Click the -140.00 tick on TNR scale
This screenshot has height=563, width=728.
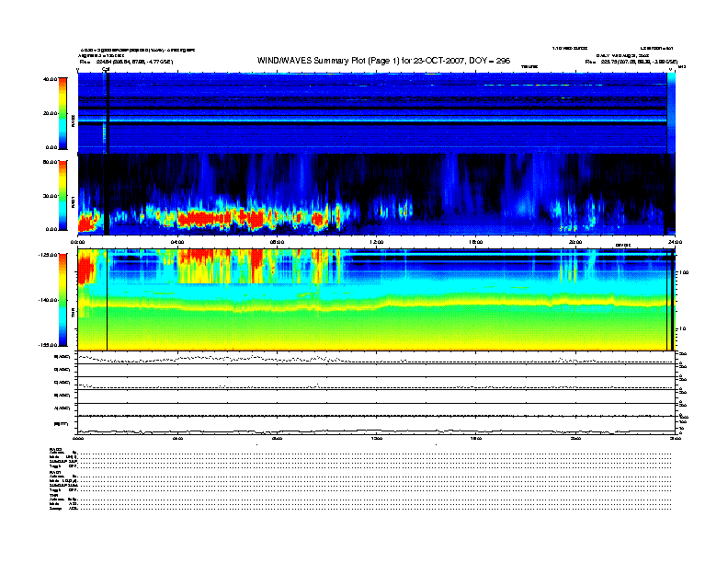pos(49,300)
